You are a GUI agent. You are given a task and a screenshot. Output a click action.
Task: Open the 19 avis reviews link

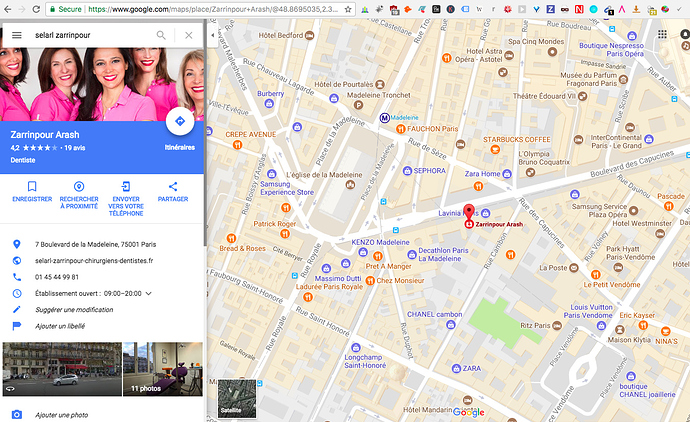(x=75, y=148)
